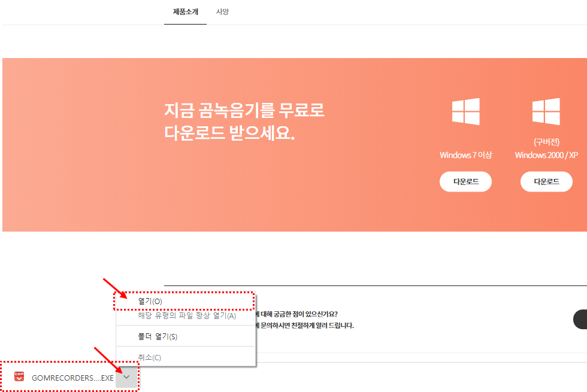
Task: Open the GOMRECORDERS....EXE downloaded file
Action: pos(72,378)
